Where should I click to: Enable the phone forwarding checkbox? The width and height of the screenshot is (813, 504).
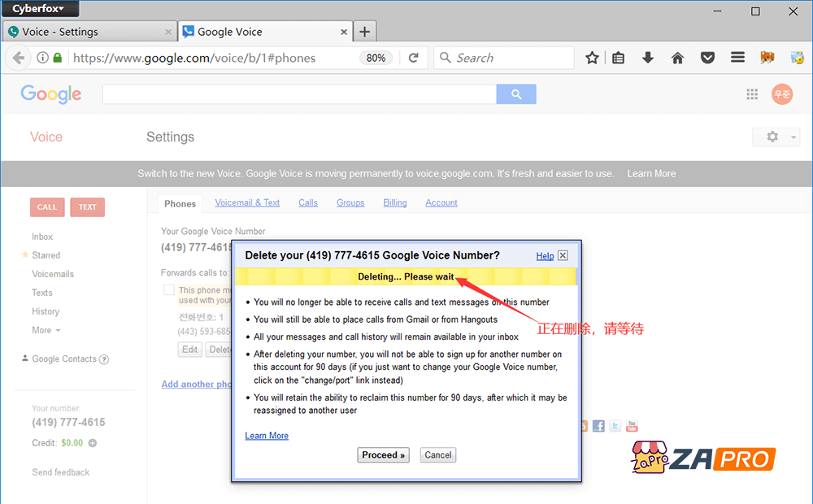click(168, 289)
